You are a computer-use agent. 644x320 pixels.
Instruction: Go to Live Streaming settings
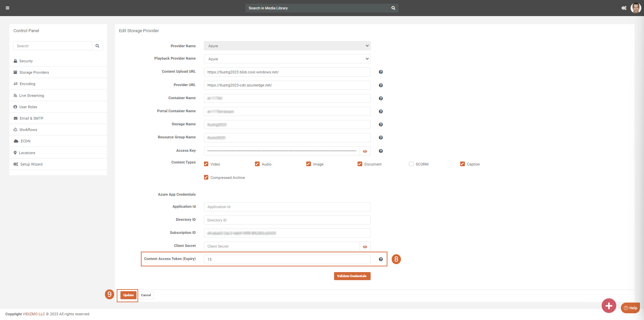pos(32,95)
